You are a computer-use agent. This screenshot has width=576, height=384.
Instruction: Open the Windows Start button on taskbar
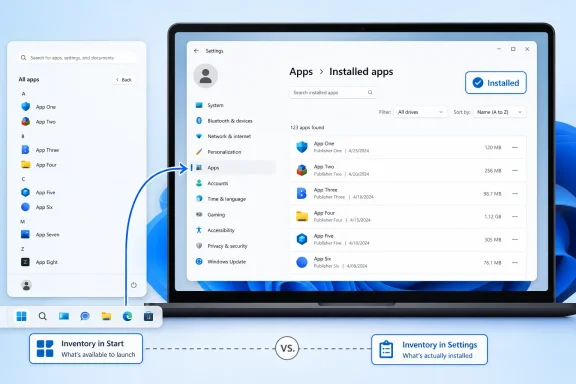(x=22, y=316)
